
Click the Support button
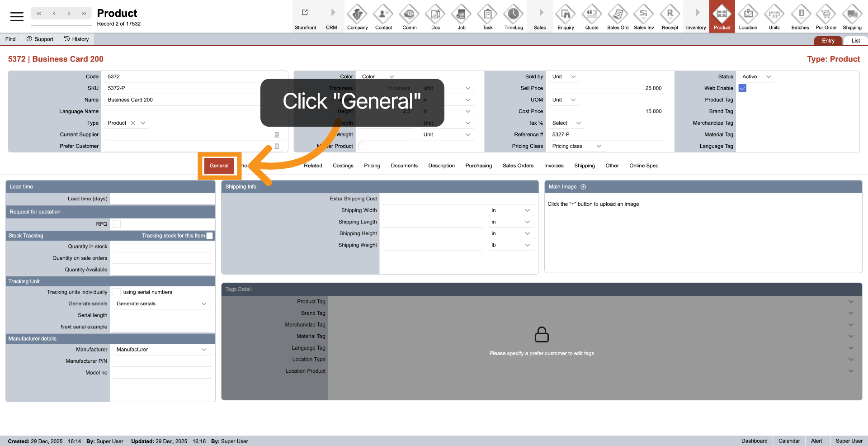(40, 39)
